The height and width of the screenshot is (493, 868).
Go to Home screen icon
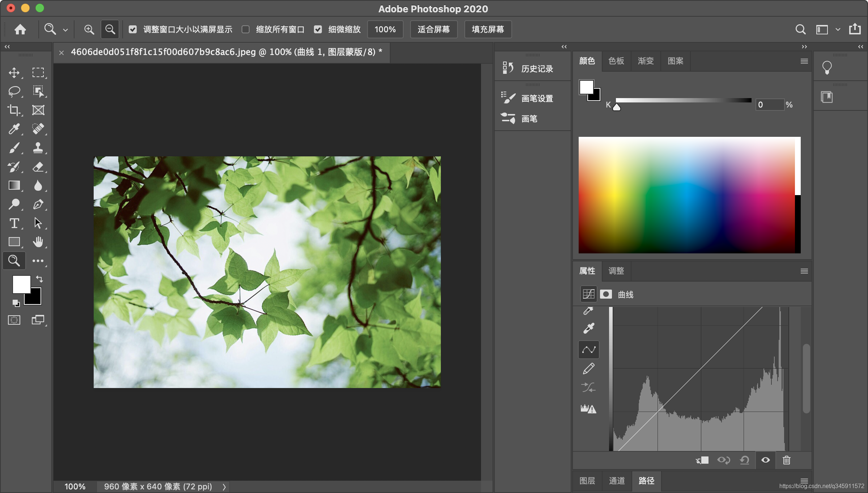pos(20,29)
